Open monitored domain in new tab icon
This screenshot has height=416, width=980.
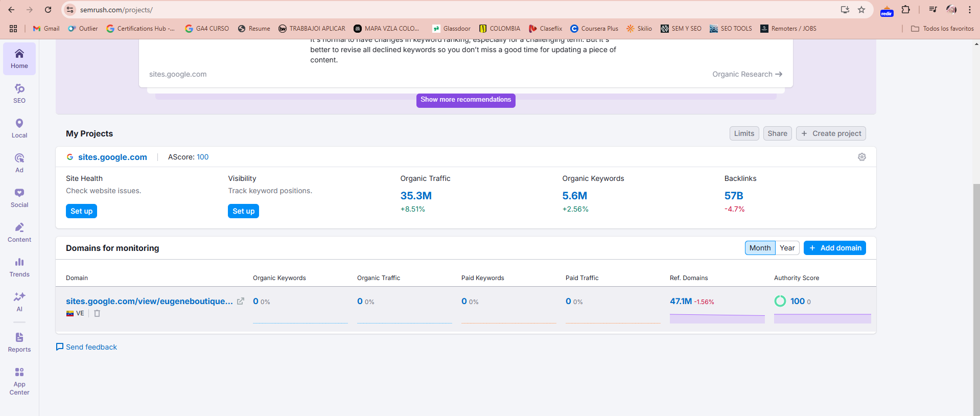click(241, 301)
